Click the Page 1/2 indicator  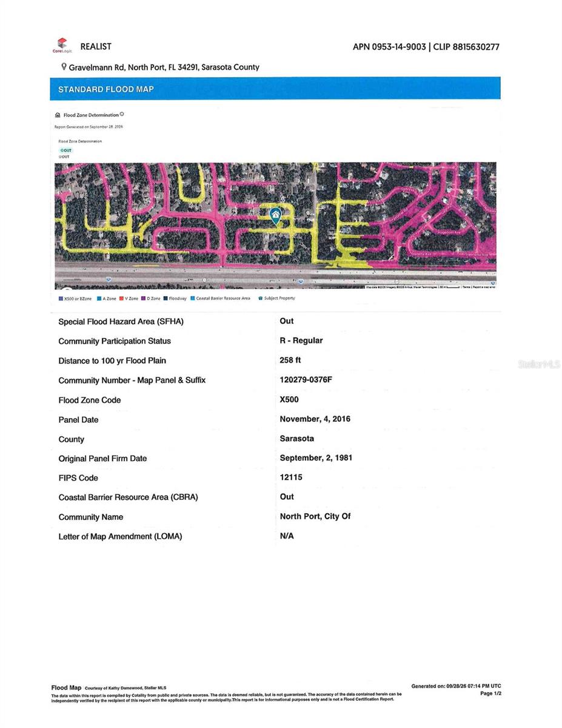pyautogui.click(x=490, y=693)
